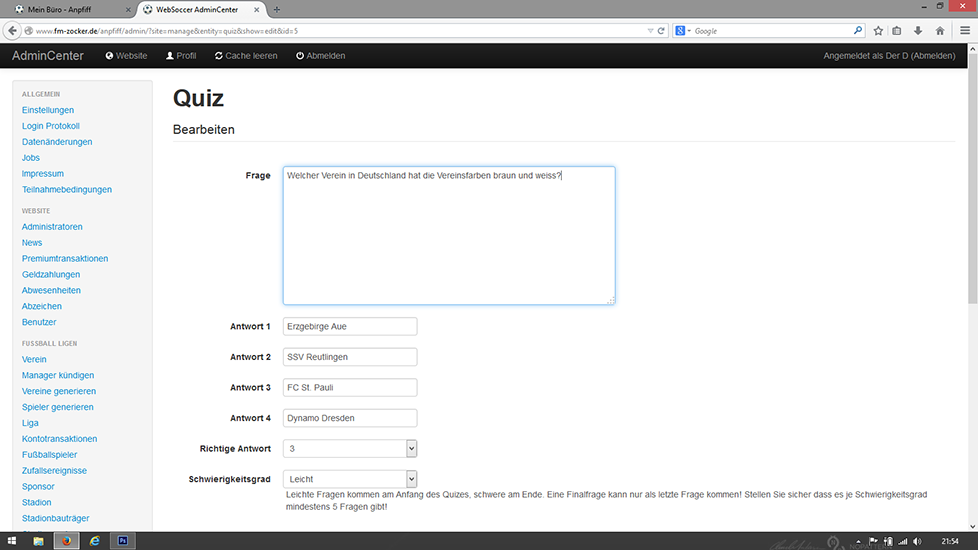Viewport: 978px width, 550px height.
Task: Open the Cache leeren menu item
Action: coord(246,56)
